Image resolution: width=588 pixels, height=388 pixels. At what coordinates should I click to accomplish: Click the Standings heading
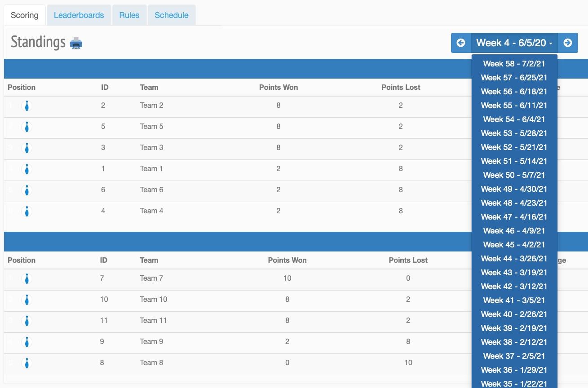pyautogui.click(x=38, y=42)
